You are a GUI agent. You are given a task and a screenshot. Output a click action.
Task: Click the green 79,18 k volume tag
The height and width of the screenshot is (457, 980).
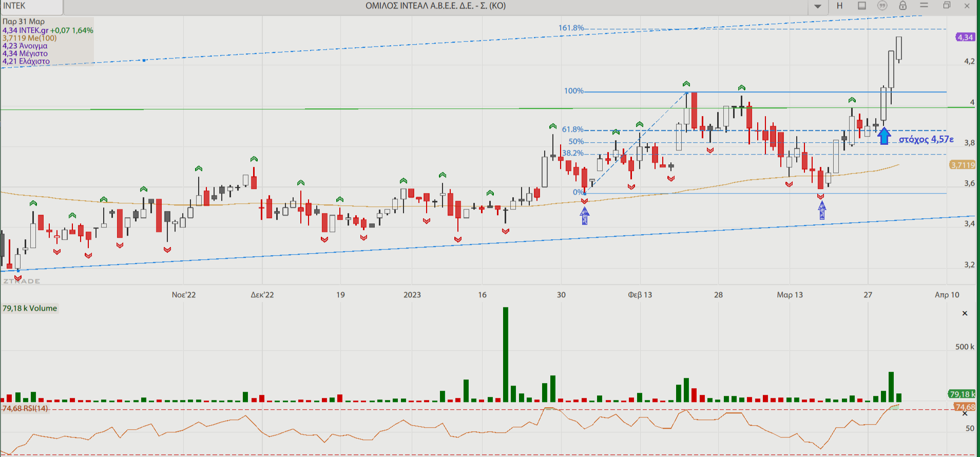pos(962,394)
